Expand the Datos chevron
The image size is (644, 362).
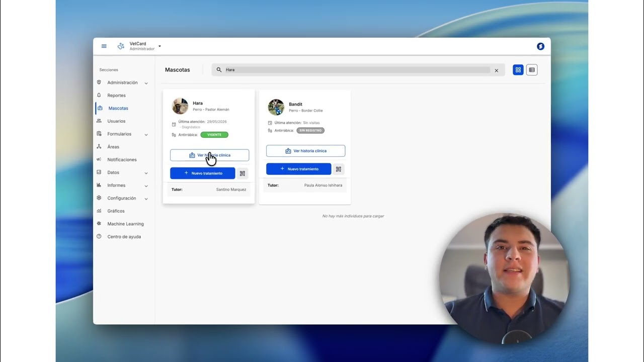[146, 173]
